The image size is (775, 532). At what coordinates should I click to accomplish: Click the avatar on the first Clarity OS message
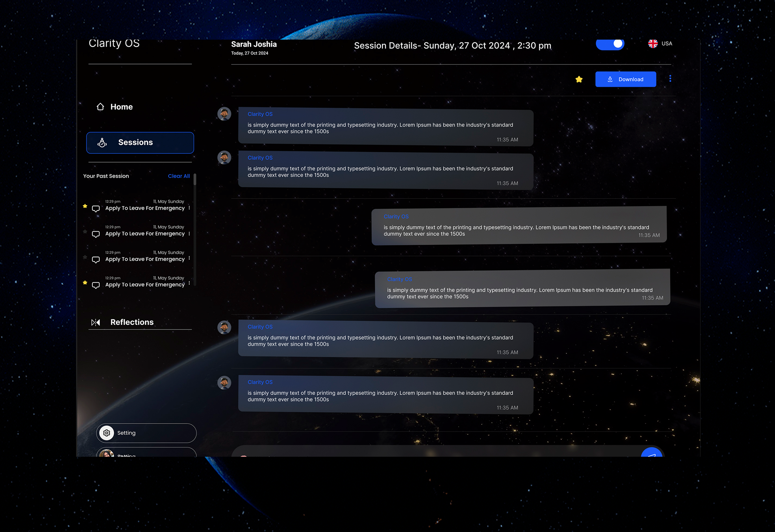pos(225,114)
